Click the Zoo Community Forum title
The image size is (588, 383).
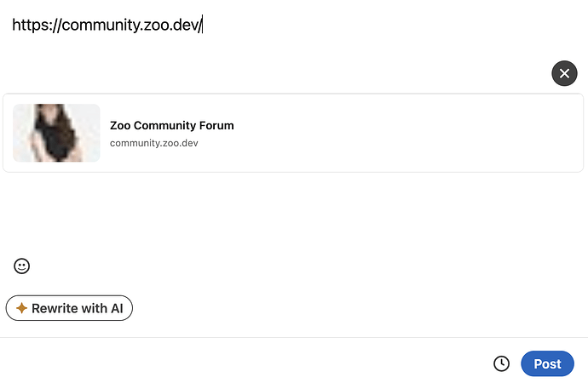tap(172, 125)
